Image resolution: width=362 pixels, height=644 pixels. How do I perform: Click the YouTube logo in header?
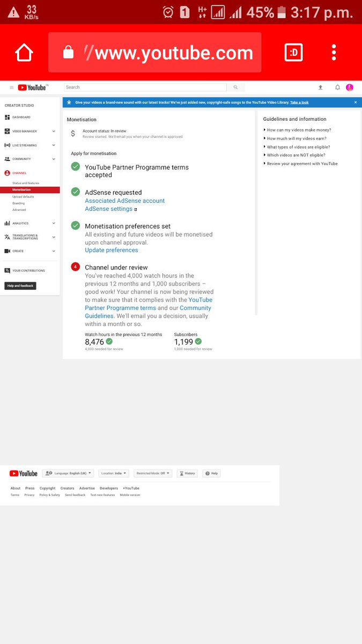coord(32,87)
